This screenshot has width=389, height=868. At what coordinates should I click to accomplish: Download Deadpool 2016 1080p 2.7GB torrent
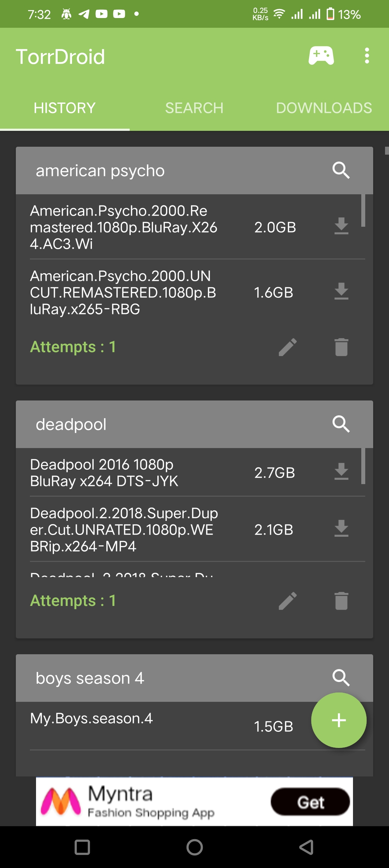(341, 472)
